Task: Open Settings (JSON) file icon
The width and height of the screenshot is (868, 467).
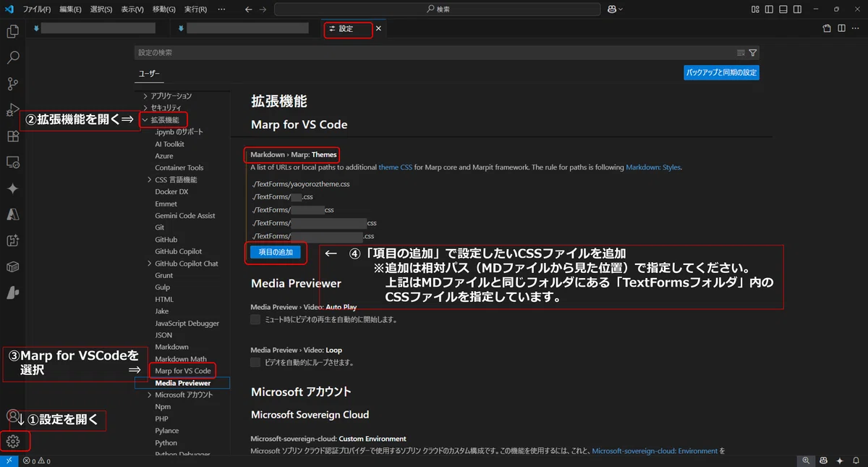Action: (x=827, y=28)
